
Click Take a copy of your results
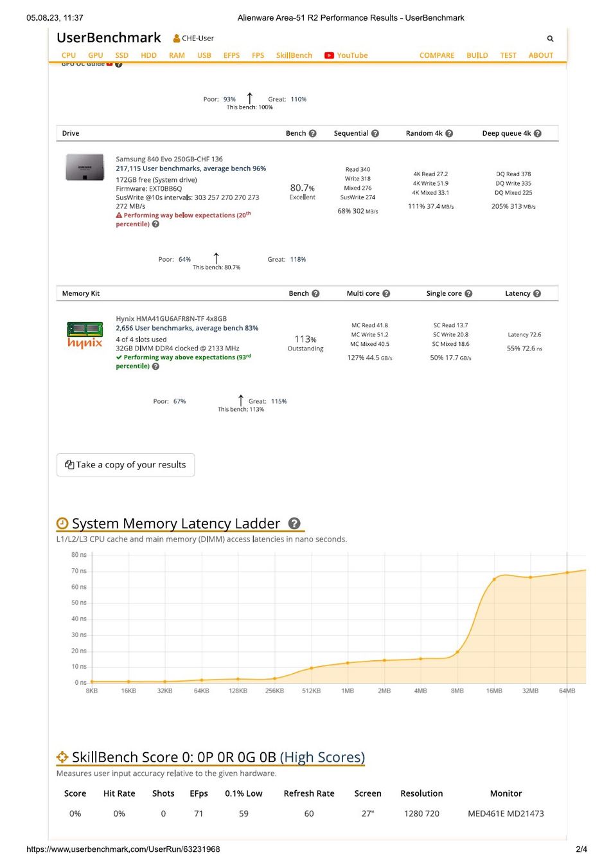pos(125,465)
